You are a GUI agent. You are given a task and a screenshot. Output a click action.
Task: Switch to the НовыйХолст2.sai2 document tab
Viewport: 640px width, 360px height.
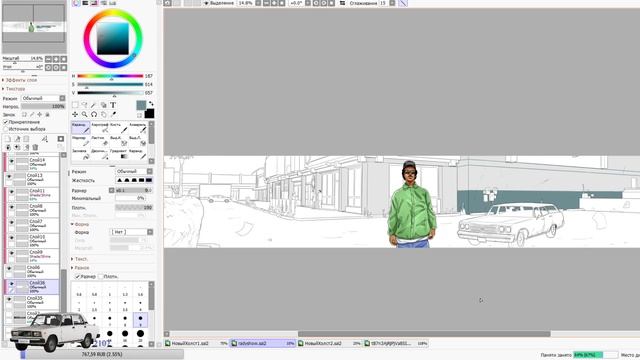click(x=329, y=343)
